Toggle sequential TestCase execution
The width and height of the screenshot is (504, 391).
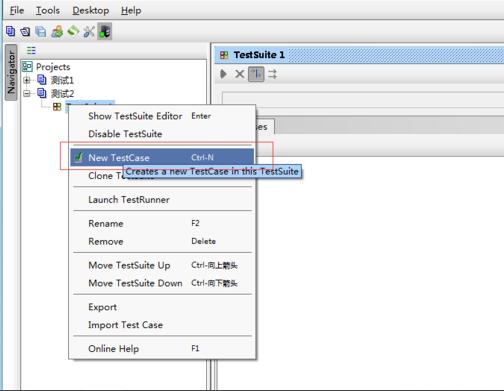[x=256, y=74]
